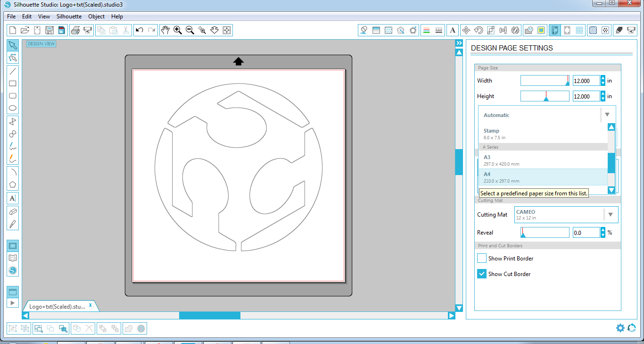Image resolution: width=644 pixels, height=344 pixels.
Task: Open the Grid settings icon
Action: 579,30
